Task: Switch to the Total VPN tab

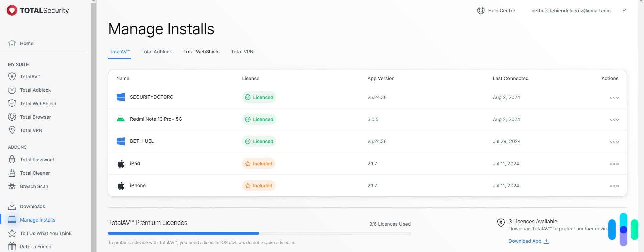Action: pos(242,52)
